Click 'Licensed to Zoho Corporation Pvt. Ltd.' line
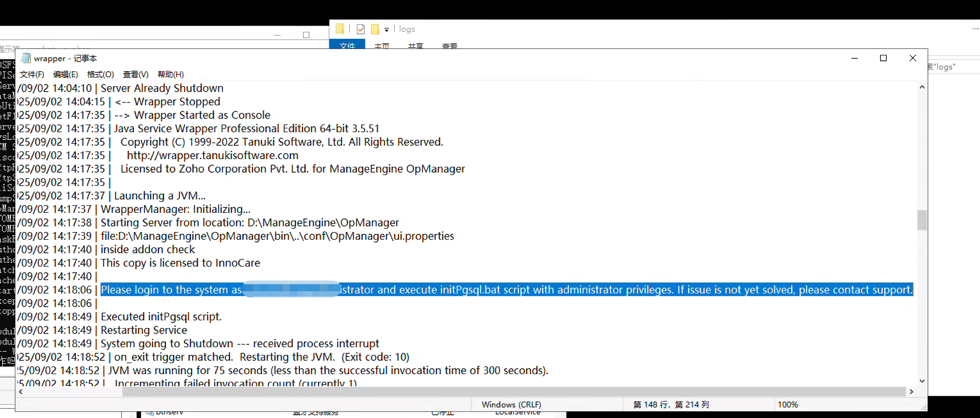Screen dimensions: 980x418 tap(293, 169)
